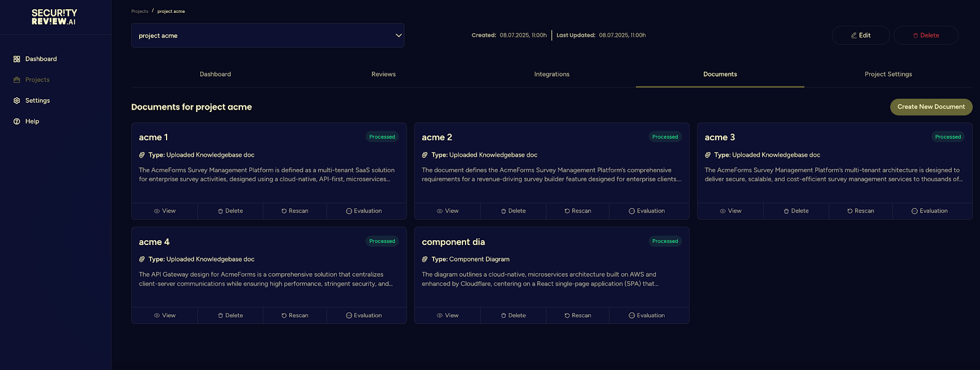
Task: Click 'project acme' breadcrumb text
Action: tap(171, 11)
